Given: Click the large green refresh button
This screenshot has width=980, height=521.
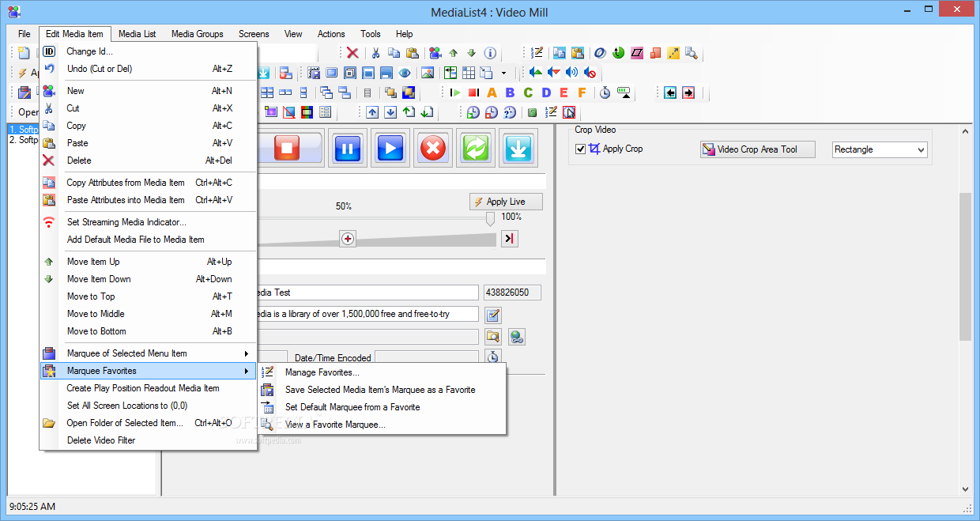Looking at the screenshot, I should coord(476,148).
